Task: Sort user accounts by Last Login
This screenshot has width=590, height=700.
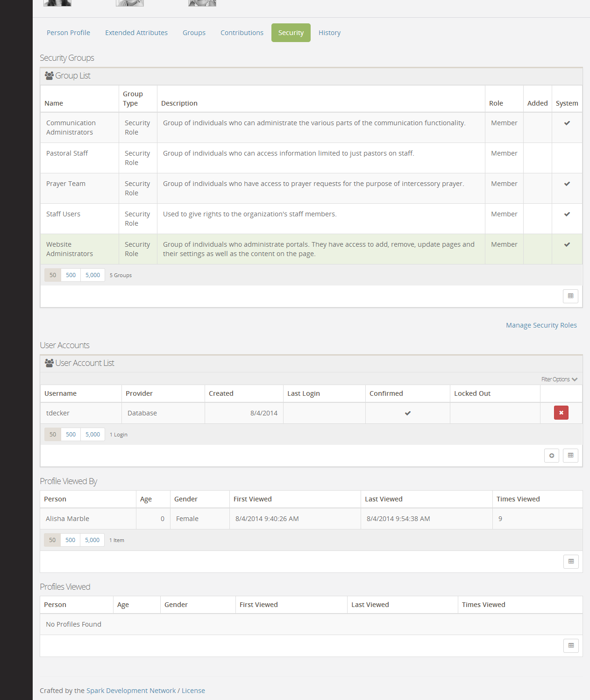Action: [304, 393]
